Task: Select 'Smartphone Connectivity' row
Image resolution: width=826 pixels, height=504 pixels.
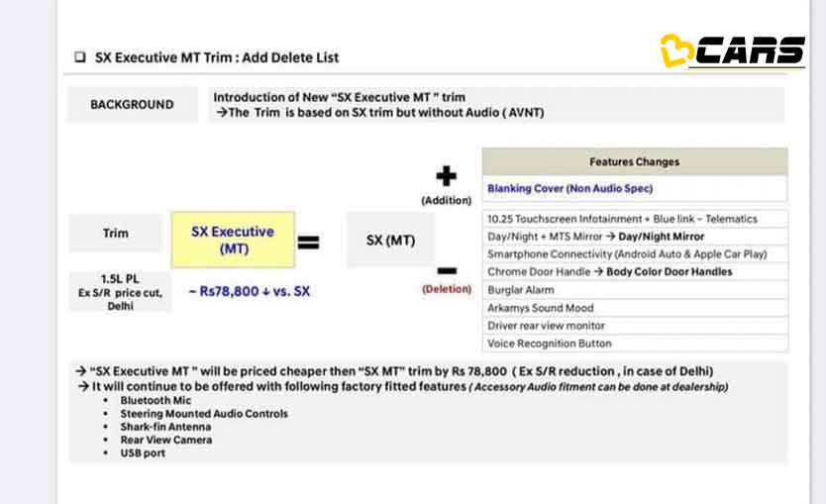Action: 635,253
